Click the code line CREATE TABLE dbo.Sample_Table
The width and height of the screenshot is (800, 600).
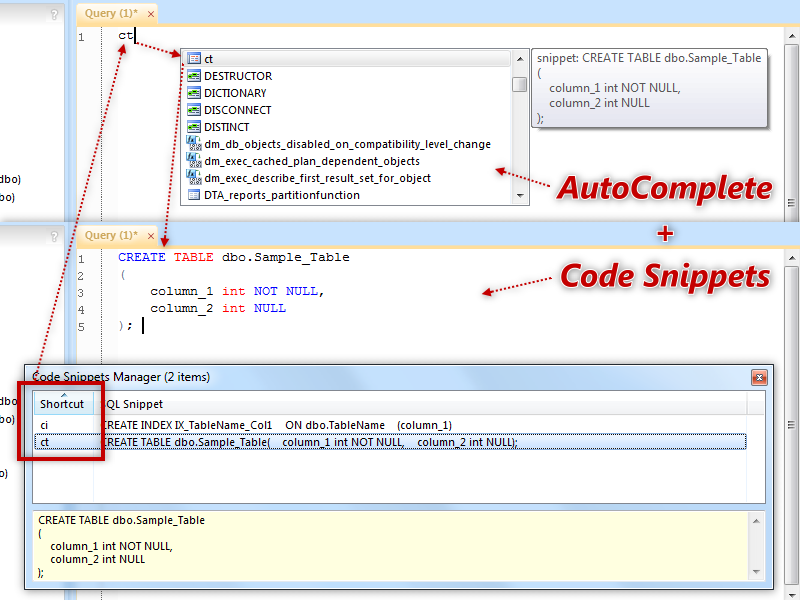pyautogui.click(x=234, y=257)
